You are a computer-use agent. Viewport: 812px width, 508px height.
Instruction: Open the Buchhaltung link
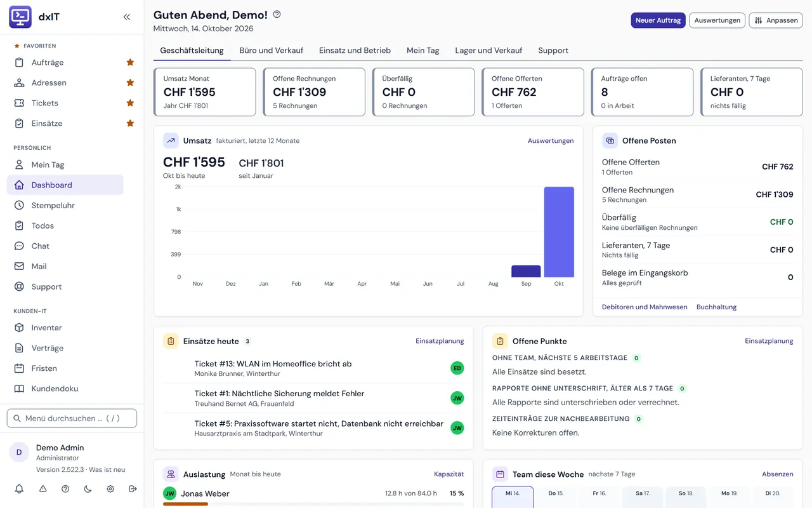click(716, 307)
